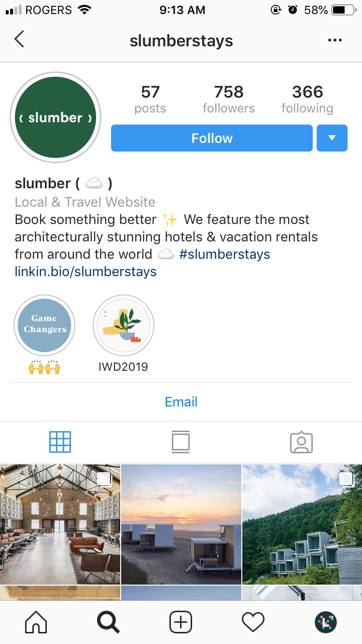The height and width of the screenshot is (644, 362).
Task: Open Search via the magnifier icon
Action: [x=108, y=622]
